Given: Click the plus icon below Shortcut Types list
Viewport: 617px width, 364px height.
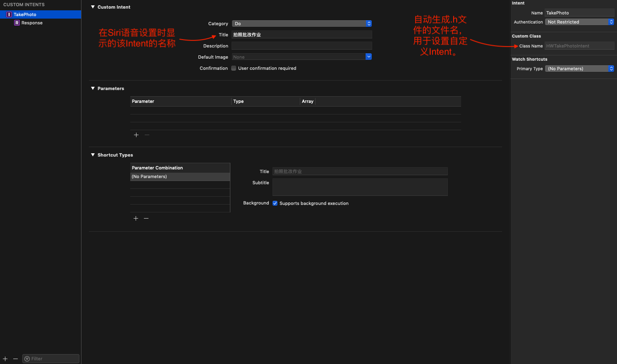Looking at the screenshot, I should coord(136,219).
